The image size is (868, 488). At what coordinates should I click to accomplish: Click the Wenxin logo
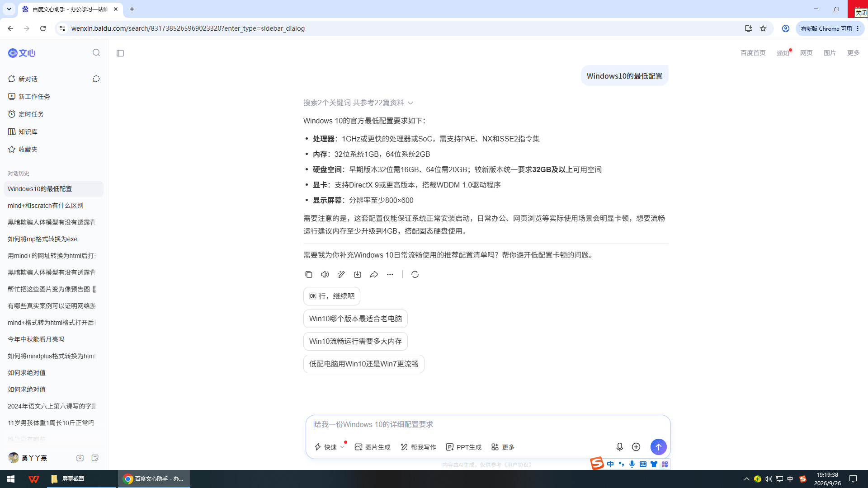[x=22, y=53]
